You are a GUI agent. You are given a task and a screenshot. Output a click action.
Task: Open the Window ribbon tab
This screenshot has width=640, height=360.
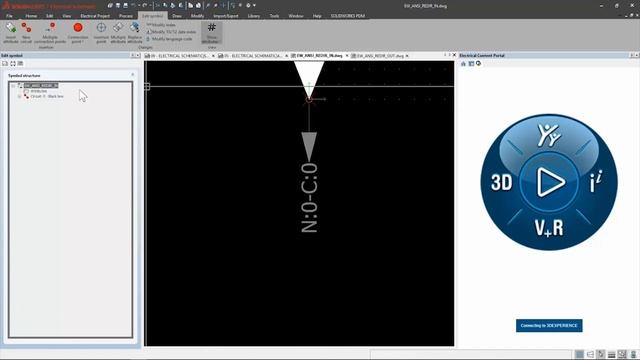(x=296, y=16)
